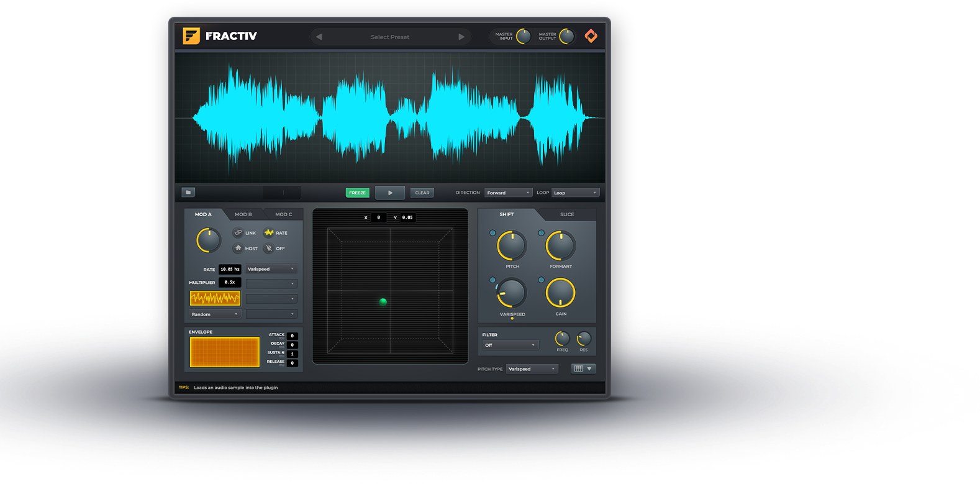
Task: Open the empty target dropdown beside Random
Action: tap(271, 314)
